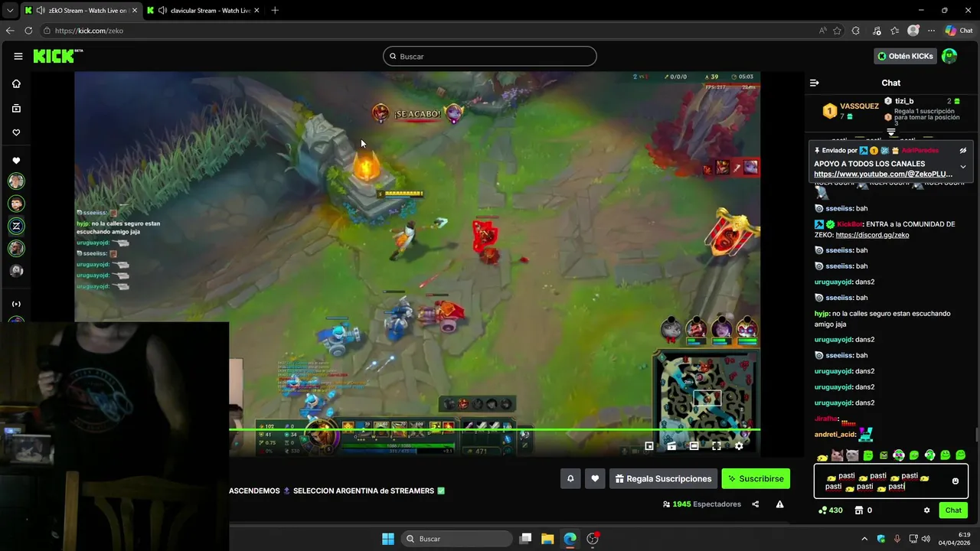Open the clip creation icon on player

[x=671, y=445]
